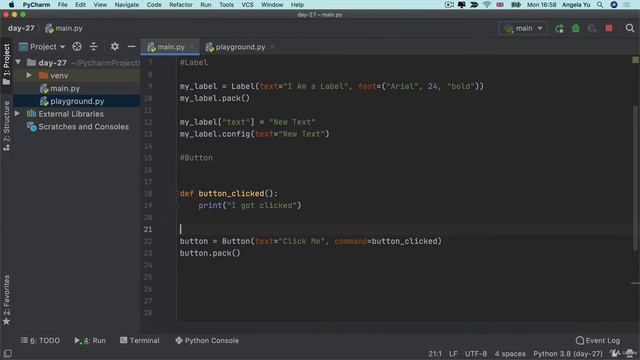Open the 6: TODO tool window
The image size is (640, 360).
(x=40, y=340)
